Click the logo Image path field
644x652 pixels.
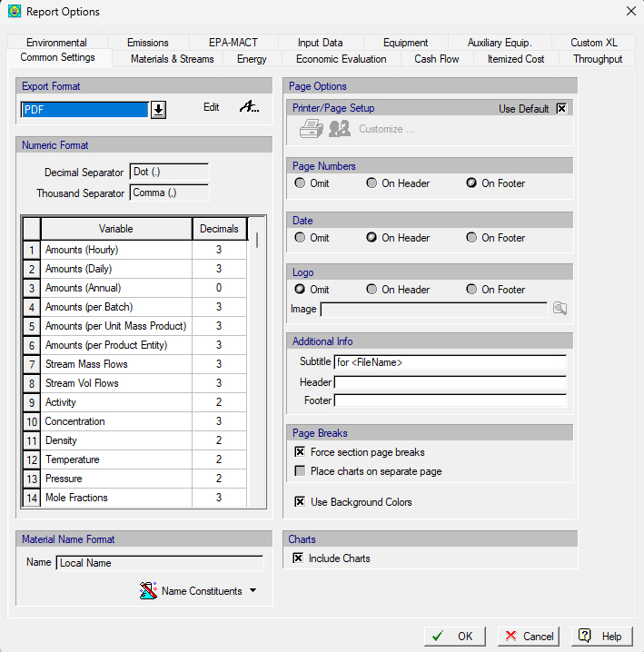pos(434,309)
